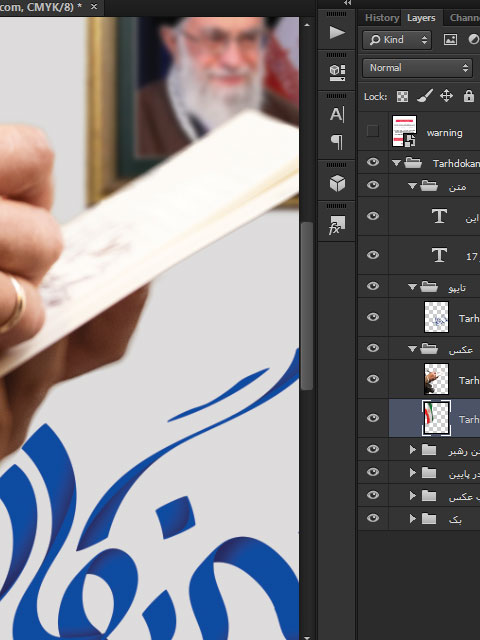Image resolution: width=480 pixels, height=640 pixels.
Task: Select the Tarhdokan group folder icon
Action: (413, 163)
